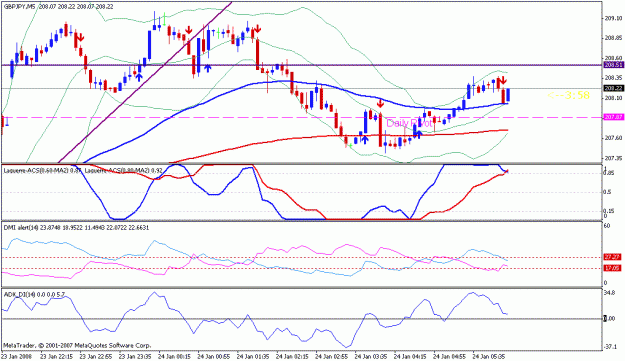Click the 24 Jan 05:35 time label
The width and height of the screenshot is (625, 361).
point(489,356)
